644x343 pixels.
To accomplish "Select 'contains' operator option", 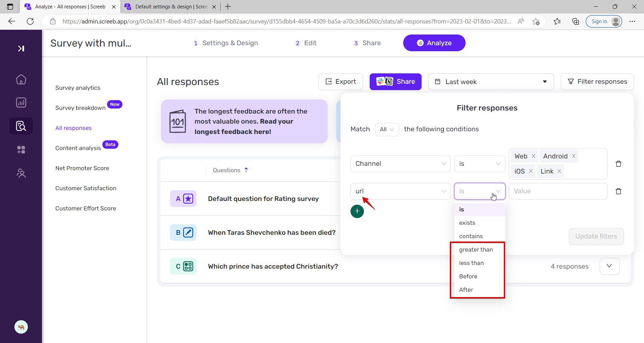I will 480,236.
